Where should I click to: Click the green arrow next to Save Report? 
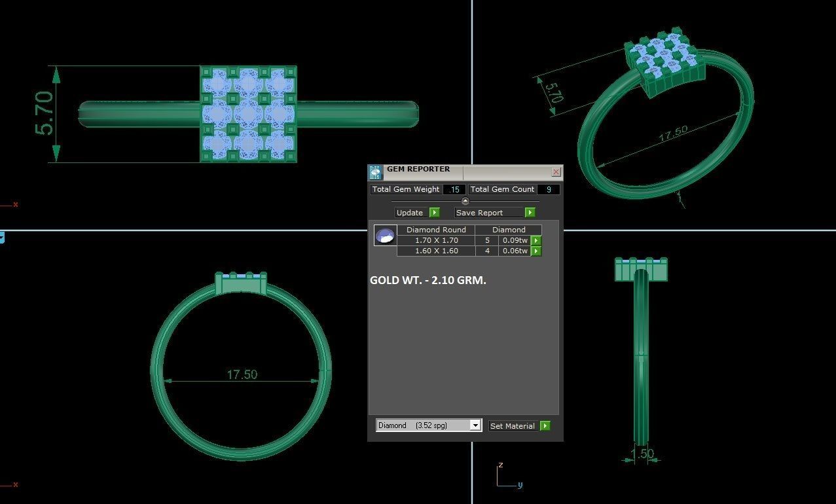pos(530,213)
